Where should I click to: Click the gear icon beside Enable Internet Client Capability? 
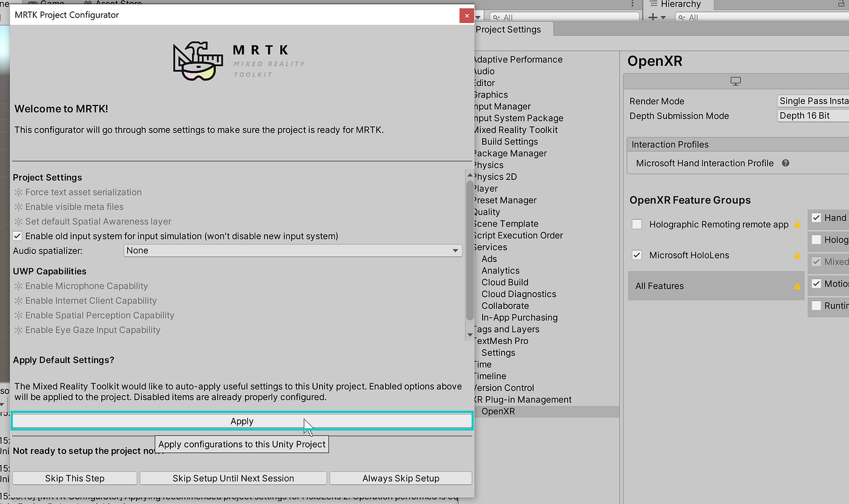pyautogui.click(x=19, y=301)
